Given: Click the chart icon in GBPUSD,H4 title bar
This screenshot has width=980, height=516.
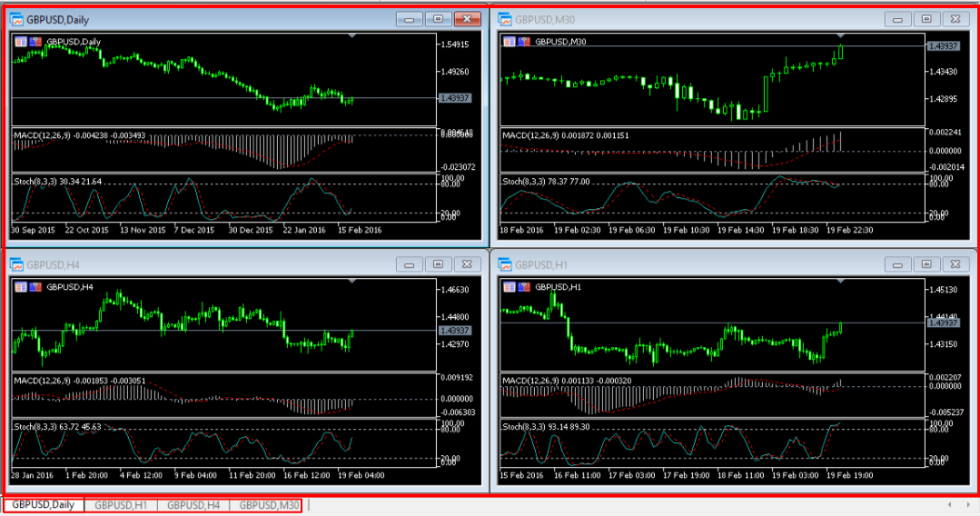Looking at the screenshot, I should (16, 265).
